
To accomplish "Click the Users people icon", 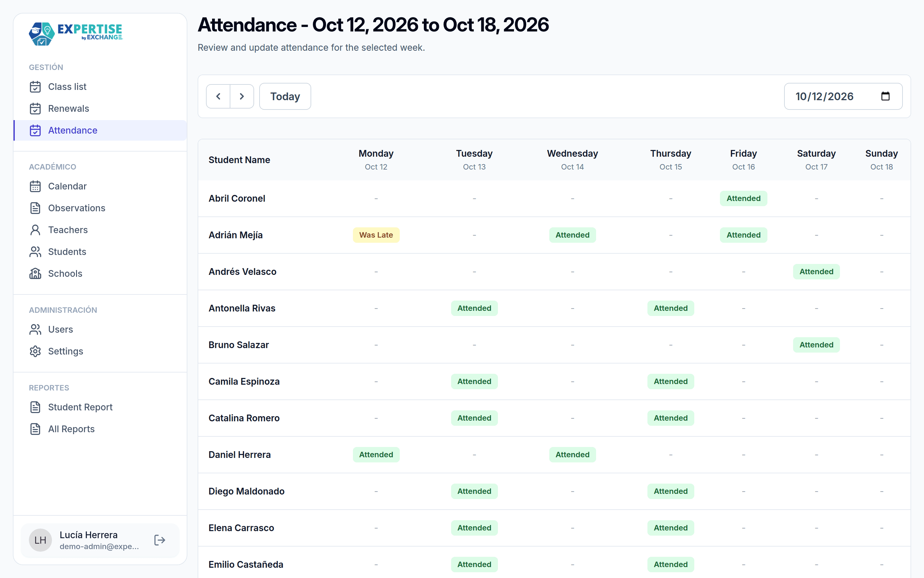I will tap(35, 329).
